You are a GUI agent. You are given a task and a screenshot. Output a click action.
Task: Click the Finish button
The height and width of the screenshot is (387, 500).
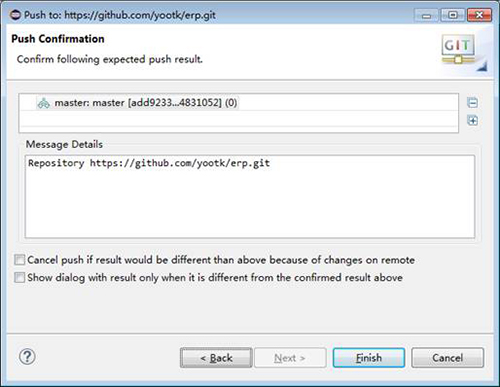coord(369,358)
